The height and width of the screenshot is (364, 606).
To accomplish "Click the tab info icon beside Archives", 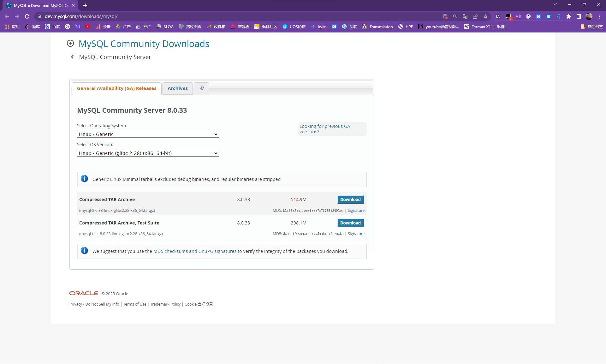I will coord(201,88).
